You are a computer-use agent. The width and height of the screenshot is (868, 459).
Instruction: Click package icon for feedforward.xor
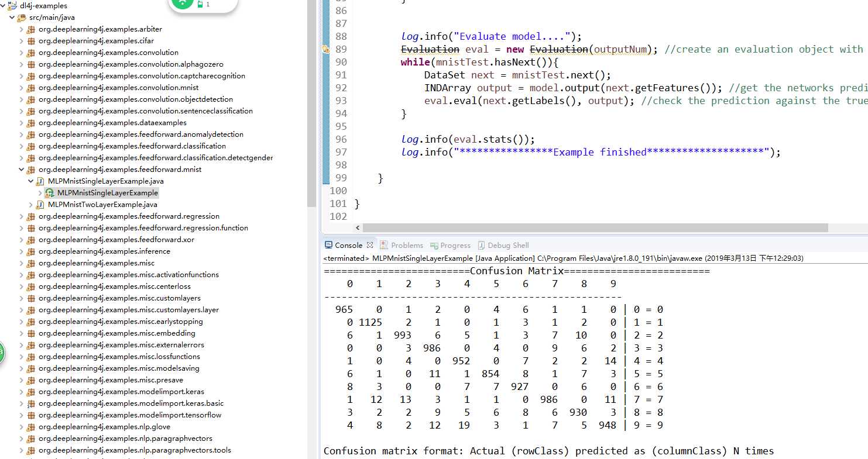[31, 240]
